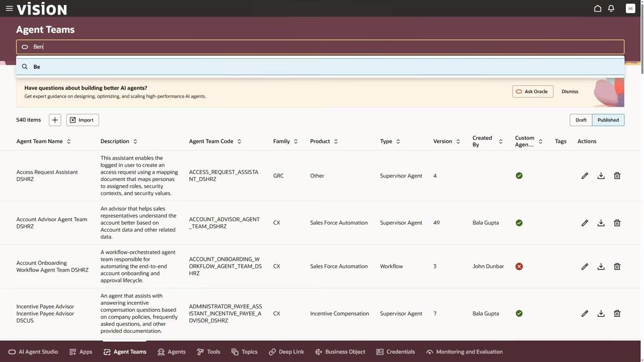Download Account Advisor Agent Team DSHRZ
The image size is (644, 362).
tap(601, 223)
